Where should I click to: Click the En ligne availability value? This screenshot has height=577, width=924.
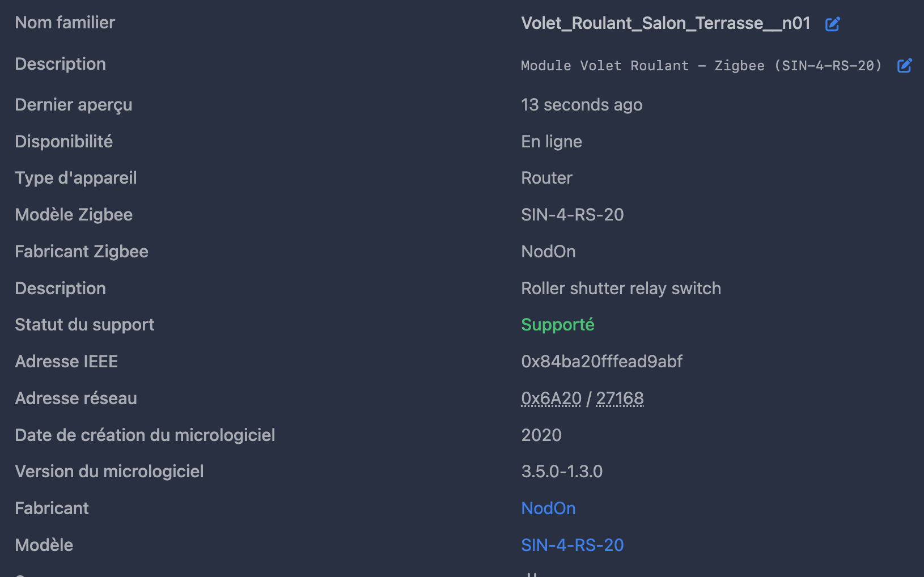[552, 142]
